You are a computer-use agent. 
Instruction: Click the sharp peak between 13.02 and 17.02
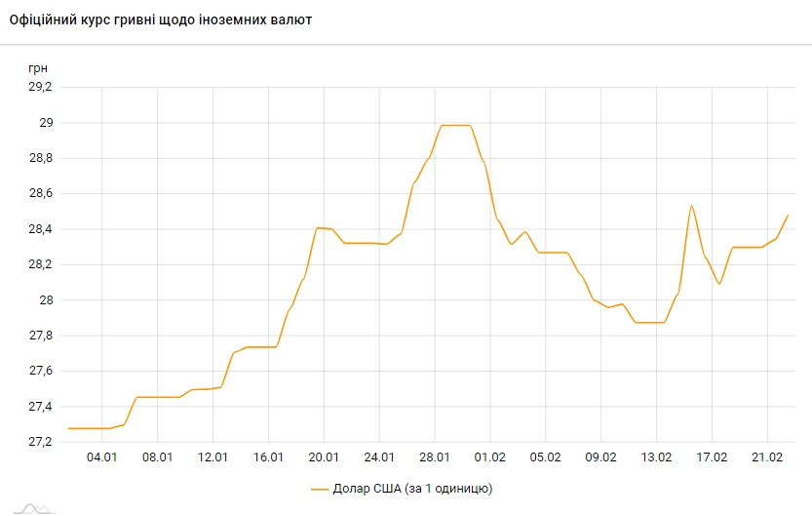click(x=691, y=206)
